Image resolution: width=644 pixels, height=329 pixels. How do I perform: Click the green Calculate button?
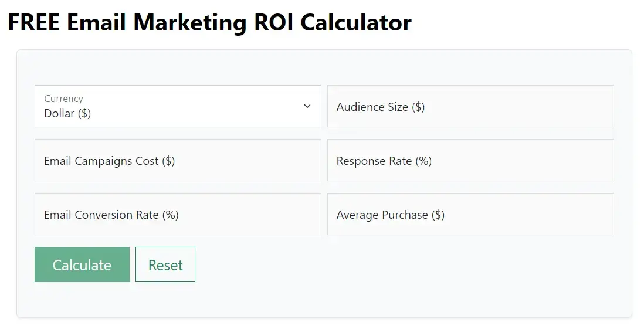coord(82,264)
